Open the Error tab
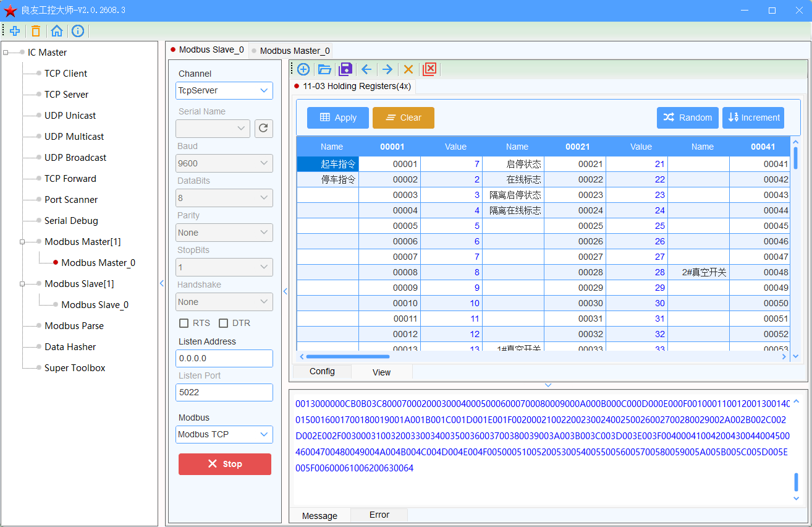The width and height of the screenshot is (812, 527). pyautogui.click(x=379, y=515)
